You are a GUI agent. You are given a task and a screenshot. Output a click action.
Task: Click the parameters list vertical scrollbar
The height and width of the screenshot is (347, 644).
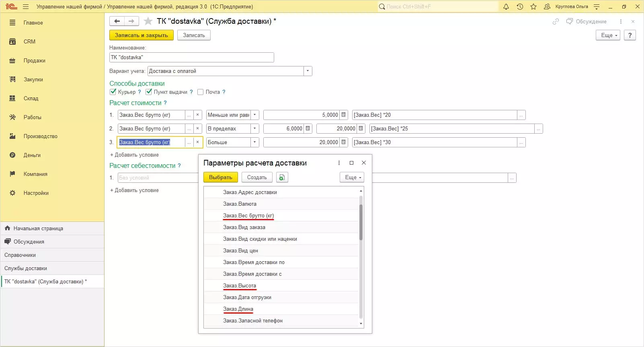pos(361,221)
